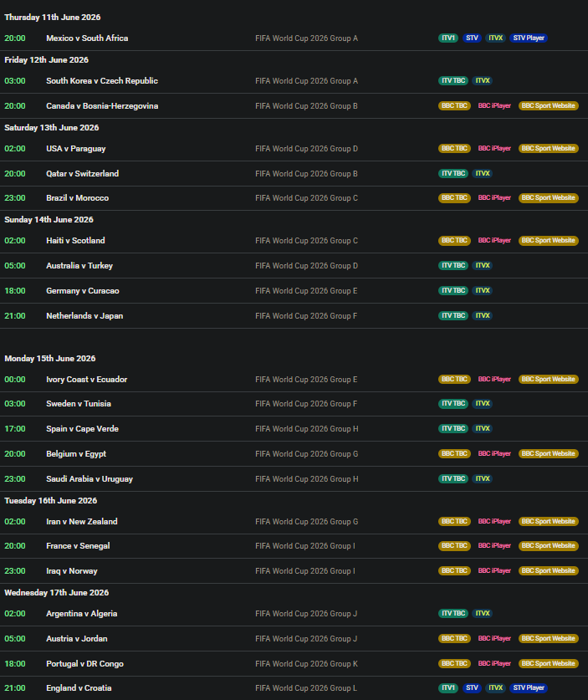Open the Germany v Curacao match
The width and height of the screenshot is (588, 700).
tap(83, 291)
